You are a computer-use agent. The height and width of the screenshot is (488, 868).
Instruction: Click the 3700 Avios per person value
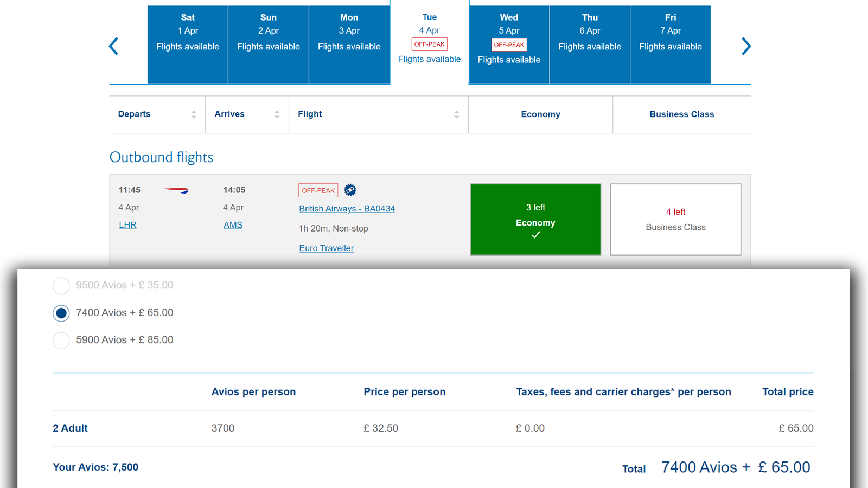(x=223, y=428)
